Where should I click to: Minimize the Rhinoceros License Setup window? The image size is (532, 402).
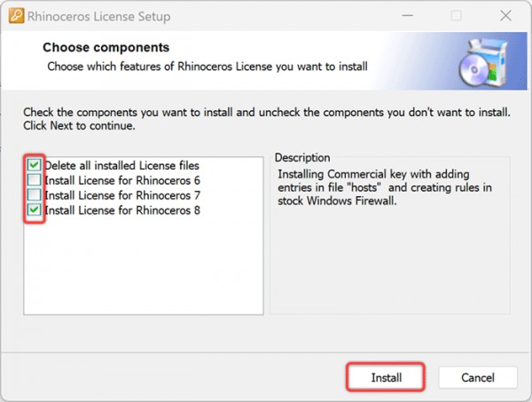click(x=408, y=16)
